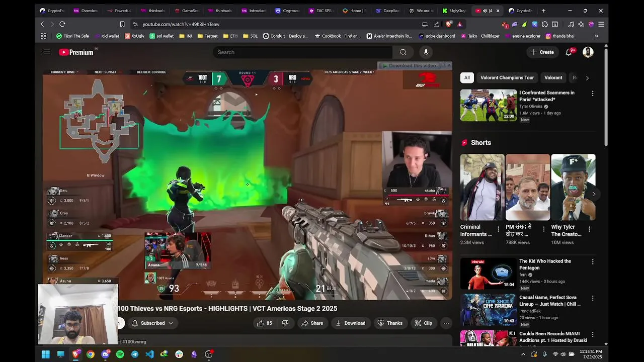This screenshot has width=644, height=362.
Task: Select the Valorant filter chip
Action: pyautogui.click(x=553, y=78)
